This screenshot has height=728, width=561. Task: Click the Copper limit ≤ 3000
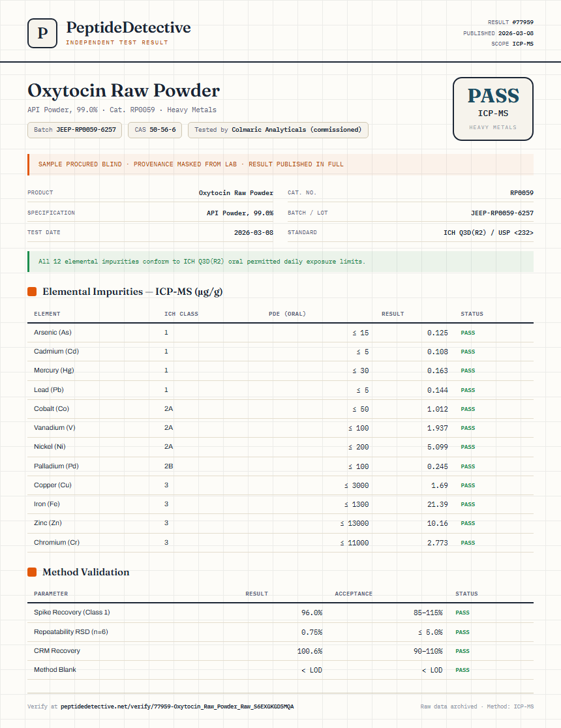pos(357,485)
